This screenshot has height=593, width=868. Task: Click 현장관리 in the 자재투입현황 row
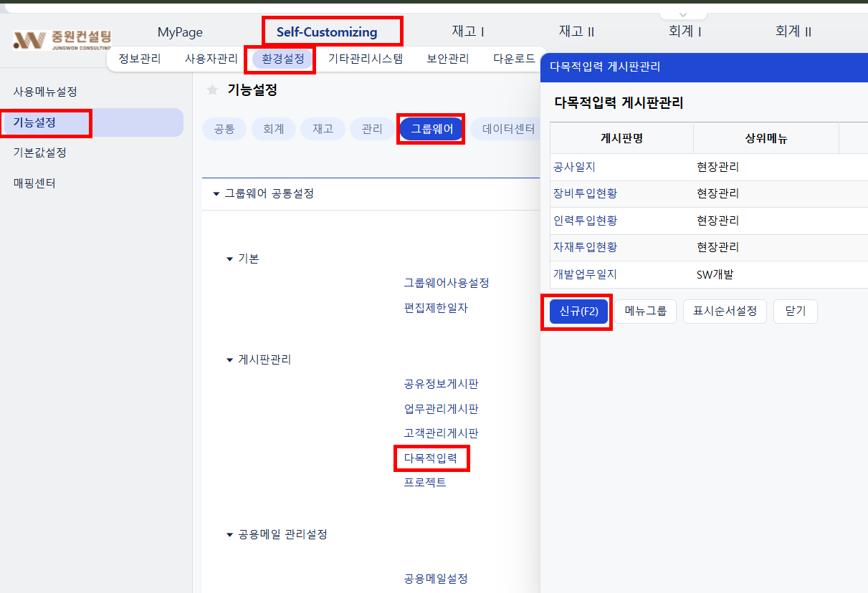(717, 247)
